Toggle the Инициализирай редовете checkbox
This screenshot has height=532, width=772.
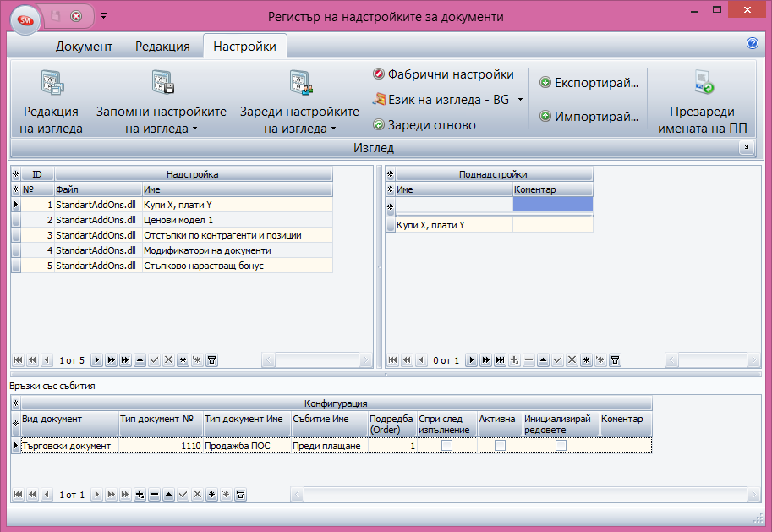tap(561, 445)
